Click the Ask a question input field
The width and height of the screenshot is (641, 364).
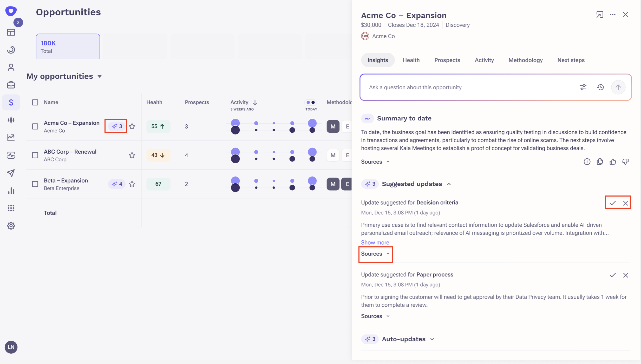tap(468, 87)
